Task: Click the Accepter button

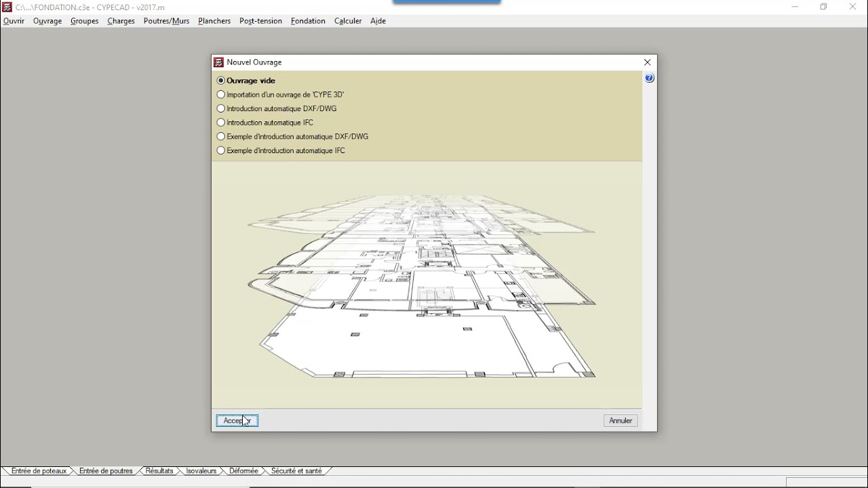Action: point(237,421)
